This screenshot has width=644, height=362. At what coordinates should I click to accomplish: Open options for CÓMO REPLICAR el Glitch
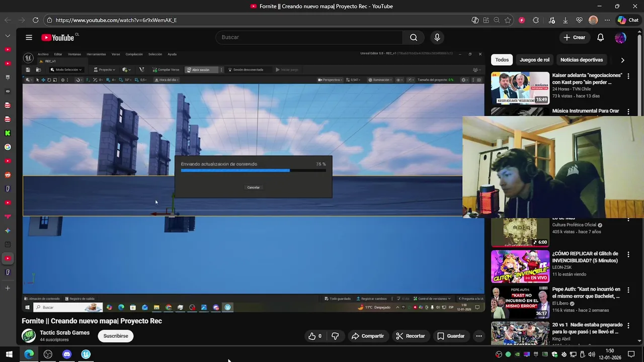tap(628, 254)
